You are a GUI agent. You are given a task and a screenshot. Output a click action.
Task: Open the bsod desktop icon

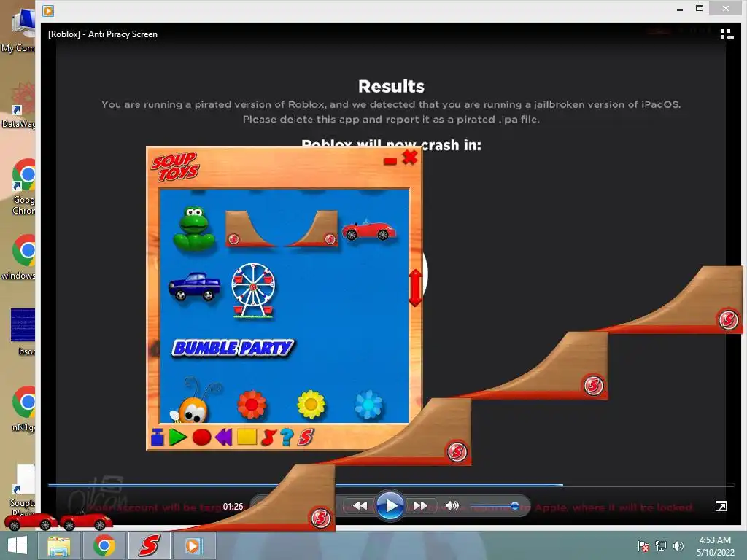[x=23, y=332]
